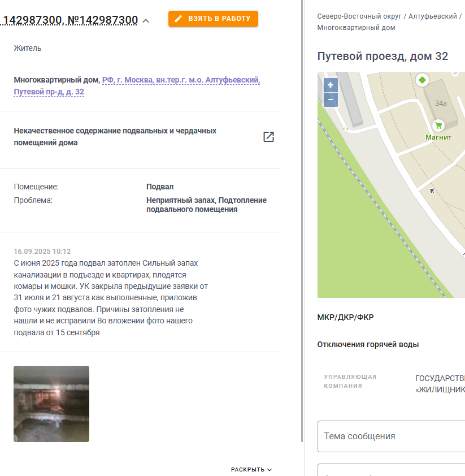
Task: Collapse the request number №142987300 chevron
Action: 146,21
